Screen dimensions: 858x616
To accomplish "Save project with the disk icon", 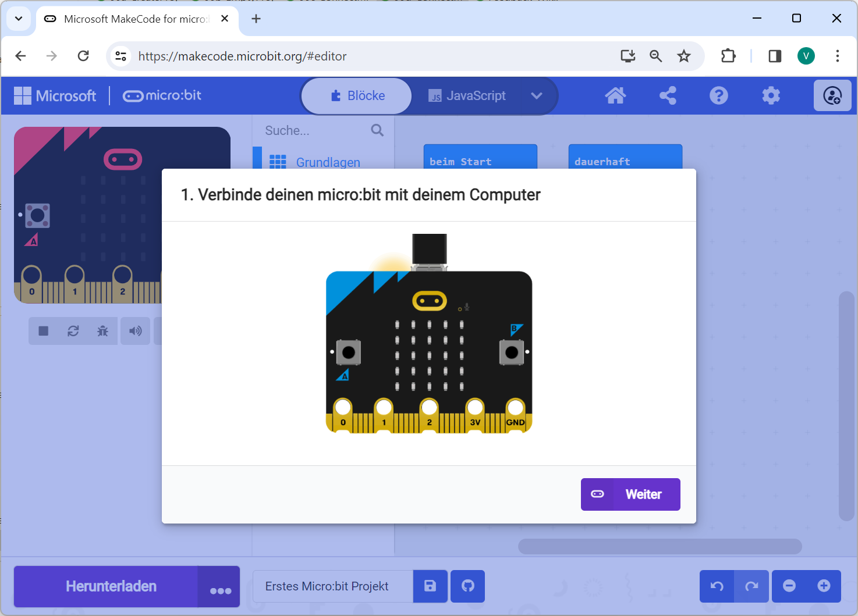I will 430,586.
